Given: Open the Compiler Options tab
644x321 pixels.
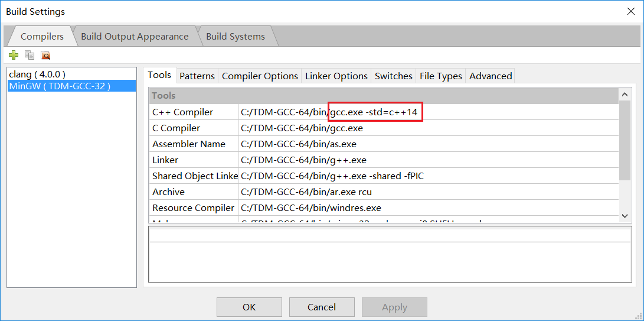Looking at the screenshot, I should (x=260, y=76).
